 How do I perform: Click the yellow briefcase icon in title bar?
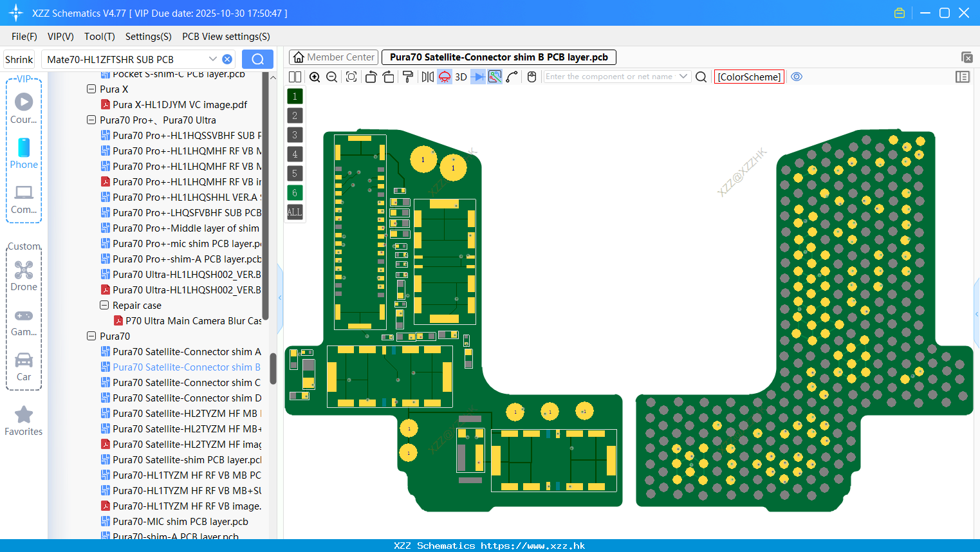coord(900,13)
